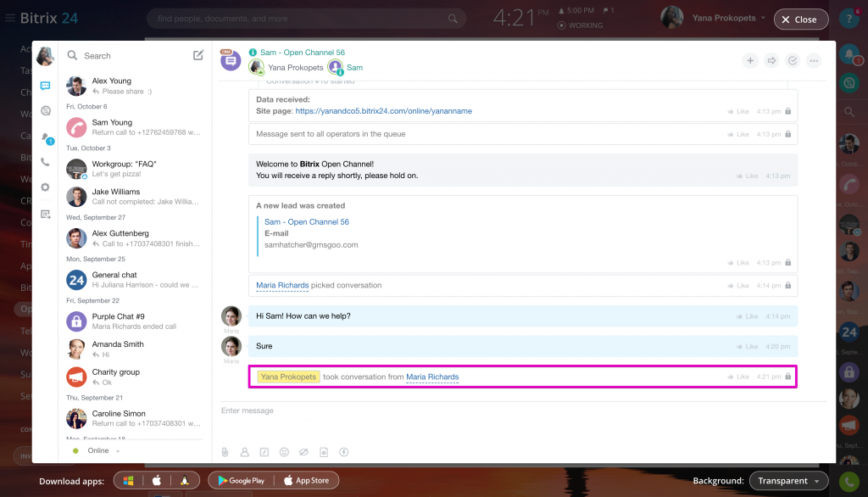Open Jake Williams chat in list
Viewport: 868px width, 497px height.
coord(133,196)
